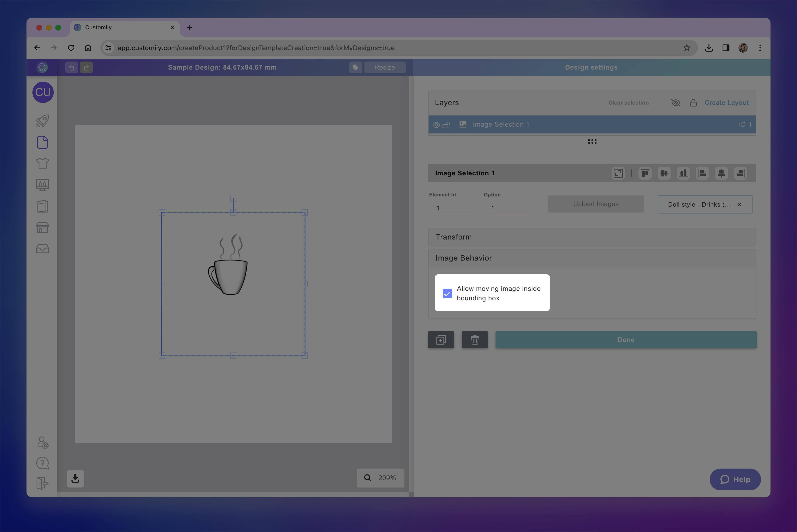
Task: Toggle eye visibility on Image Selection 1 layer
Action: click(x=436, y=125)
